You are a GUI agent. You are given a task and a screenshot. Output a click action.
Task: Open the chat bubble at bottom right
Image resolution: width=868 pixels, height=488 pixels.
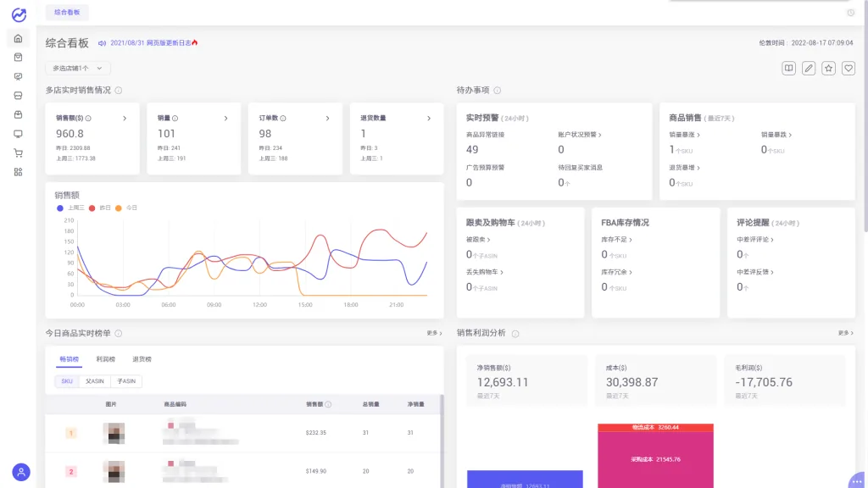click(x=858, y=481)
